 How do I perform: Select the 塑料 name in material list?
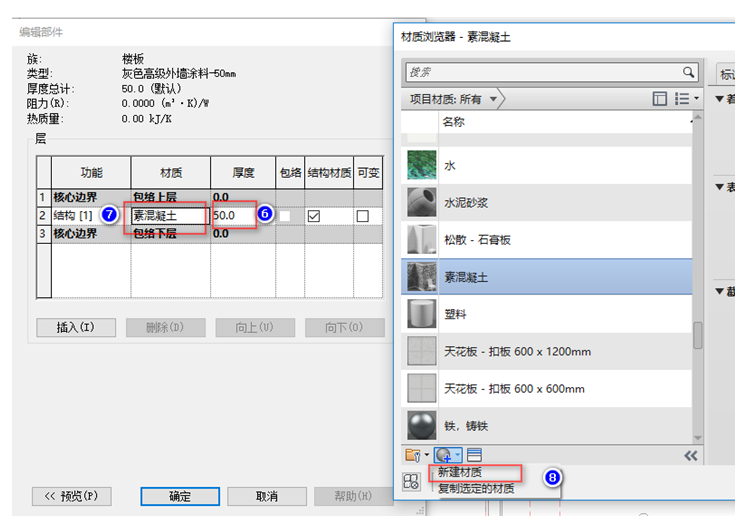pos(455,314)
